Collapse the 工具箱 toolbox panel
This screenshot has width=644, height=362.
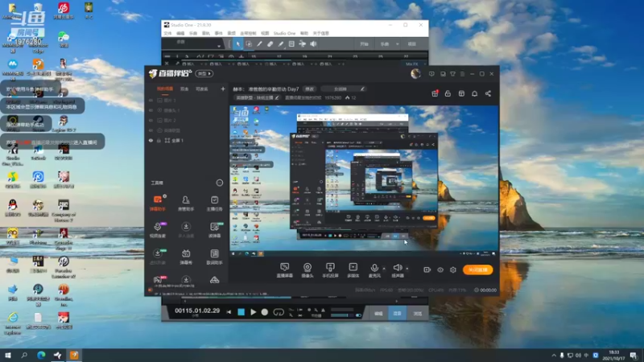[220, 183]
